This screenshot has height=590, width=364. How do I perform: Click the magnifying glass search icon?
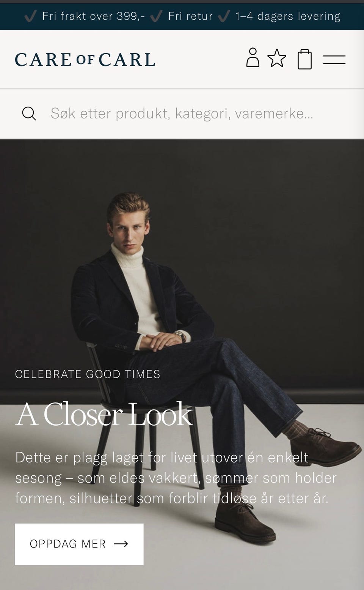[x=29, y=114]
